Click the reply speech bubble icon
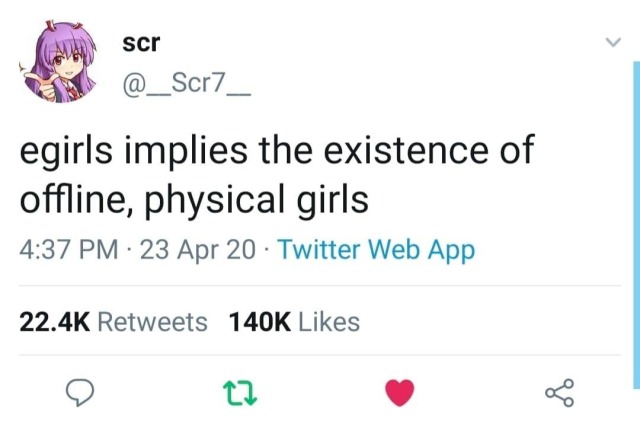Screen dimensions: 640x427 [x=78, y=393]
